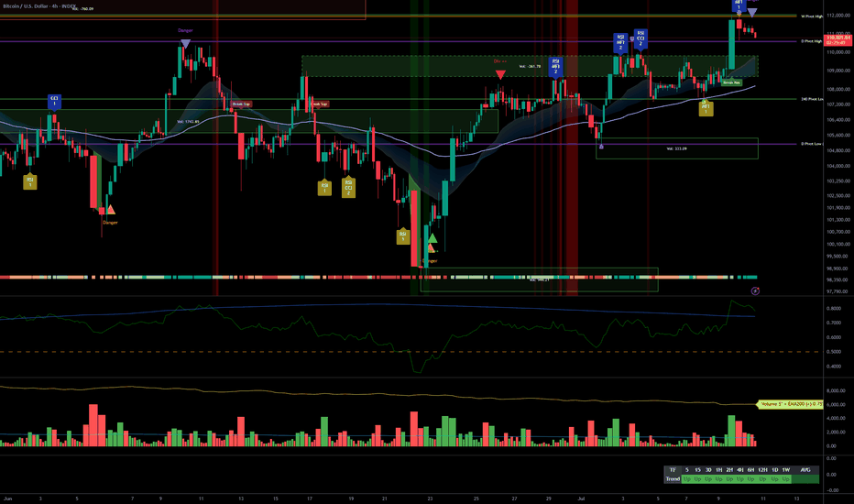Click the 0.5000 level on the oscillator axis

pyautogui.click(x=834, y=352)
